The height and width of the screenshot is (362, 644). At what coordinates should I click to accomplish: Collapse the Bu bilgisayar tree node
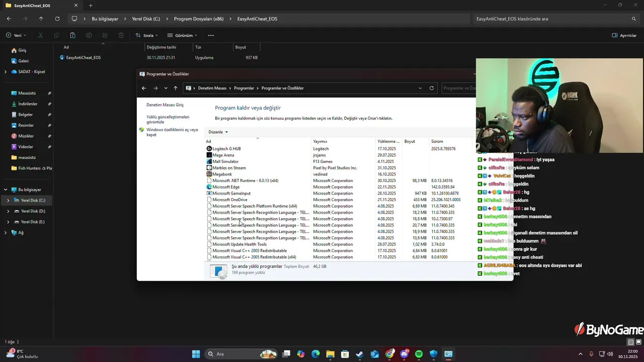tap(6, 190)
